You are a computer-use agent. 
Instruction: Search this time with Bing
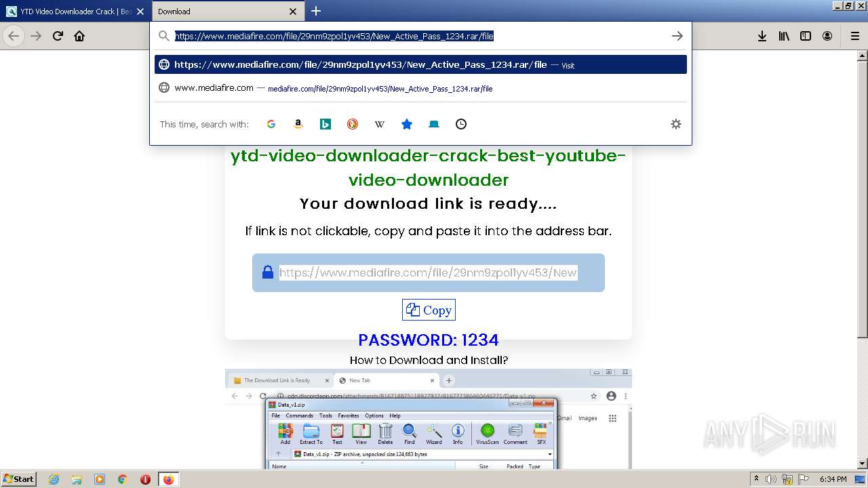pyautogui.click(x=325, y=124)
